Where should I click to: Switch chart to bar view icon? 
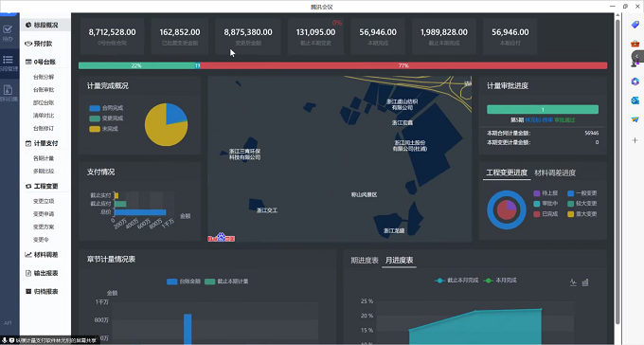(585, 282)
